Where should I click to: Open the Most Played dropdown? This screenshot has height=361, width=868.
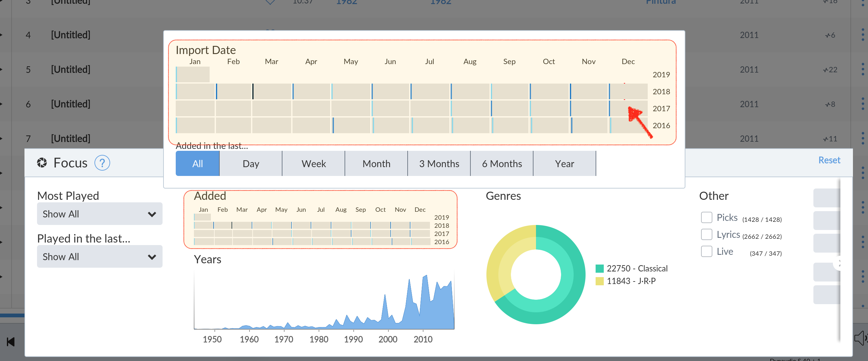point(99,214)
